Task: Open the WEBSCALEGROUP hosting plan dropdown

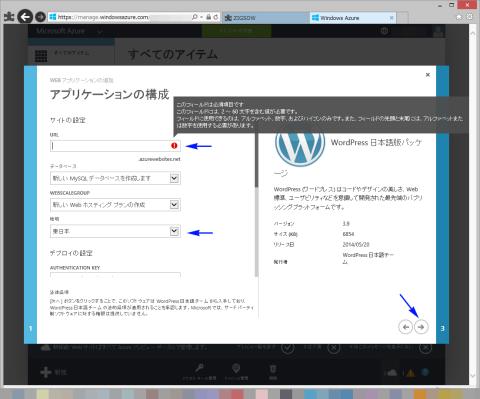Action: (115, 204)
